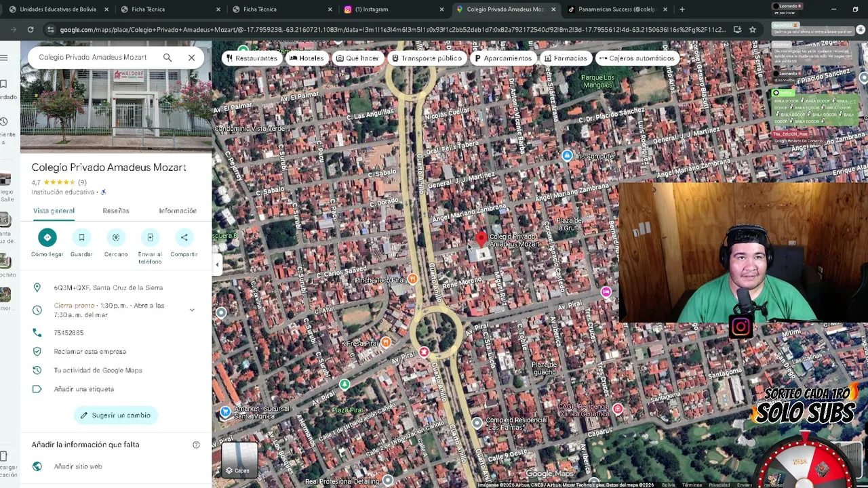Select the Farmacias chip
Image resolution: width=868 pixels, height=488 pixels.
click(x=565, y=58)
